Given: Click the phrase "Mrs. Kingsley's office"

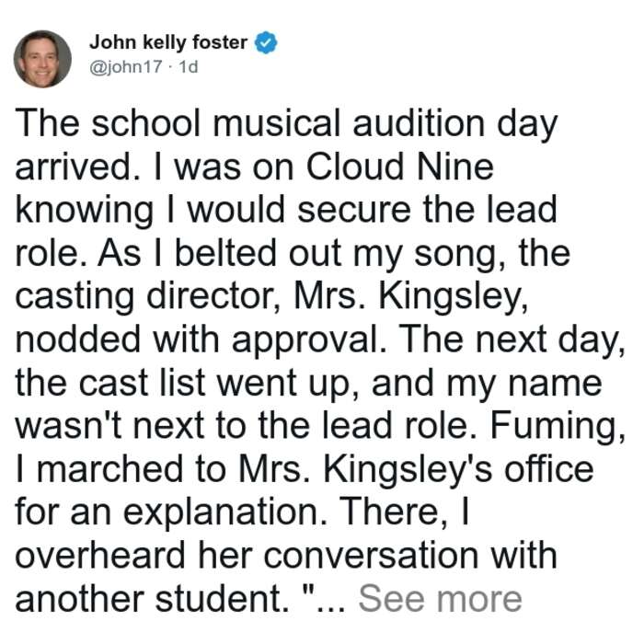Looking at the screenshot, I should (416, 469).
